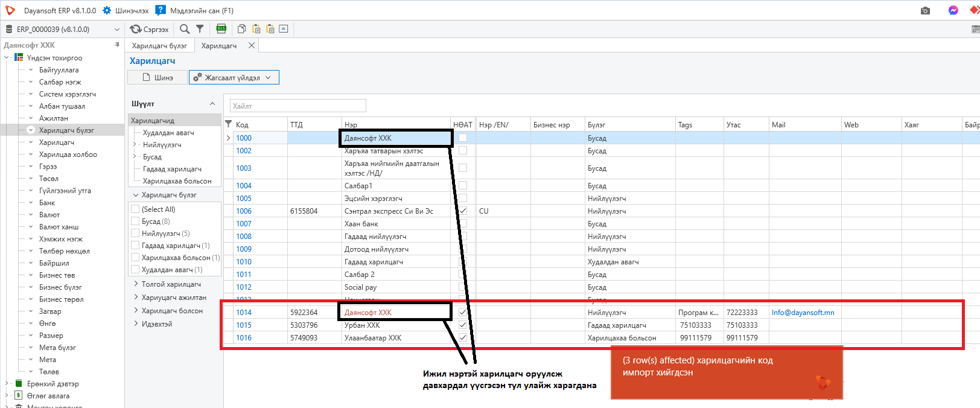Open the ERP_0000039 database dropdown

[116, 29]
